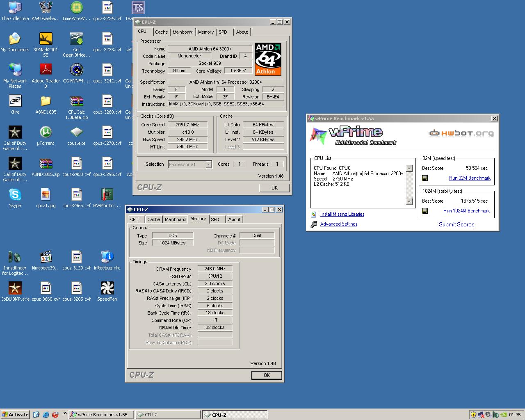This screenshot has height=420, width=525.
Task: Switch to Cache tab in top CPU-Z
Action: [x=161, y=32]
